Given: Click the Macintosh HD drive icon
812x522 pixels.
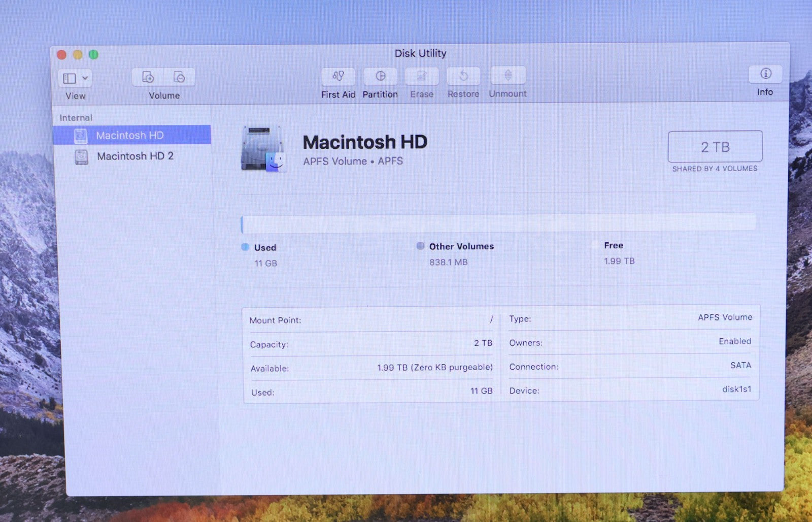Looking at the screenshot, I should pyautogui.click(x=263, y=149).
